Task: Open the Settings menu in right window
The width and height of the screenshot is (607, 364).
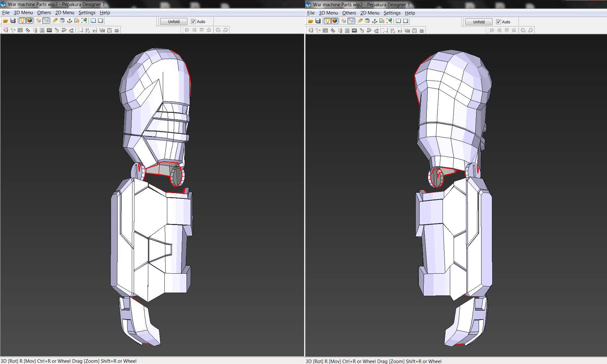Action: point(392,13)
